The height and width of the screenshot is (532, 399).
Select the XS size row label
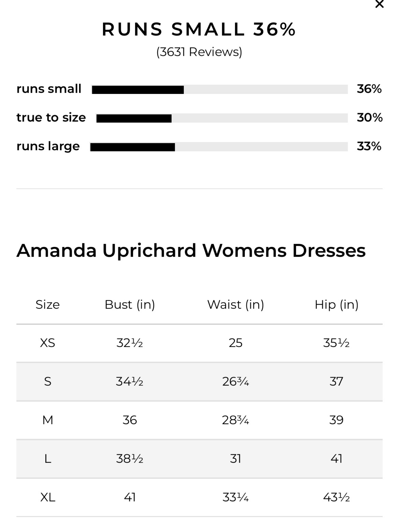point(48,343)
